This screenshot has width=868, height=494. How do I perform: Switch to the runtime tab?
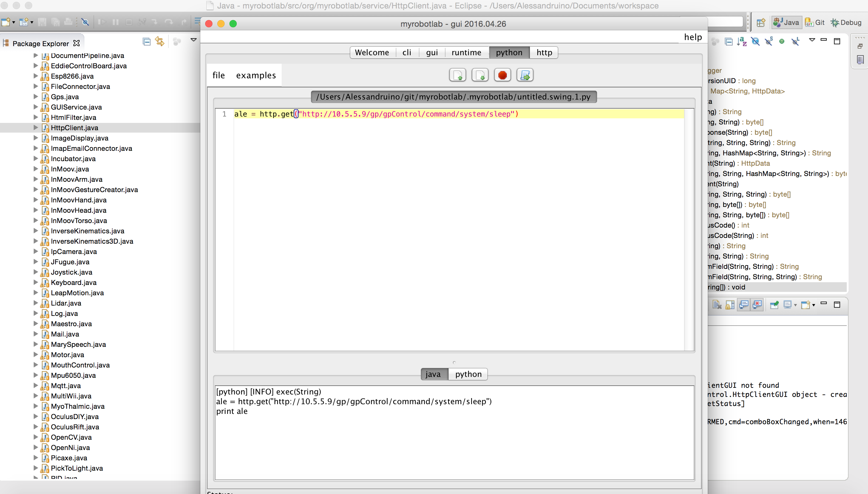(466, 52)
